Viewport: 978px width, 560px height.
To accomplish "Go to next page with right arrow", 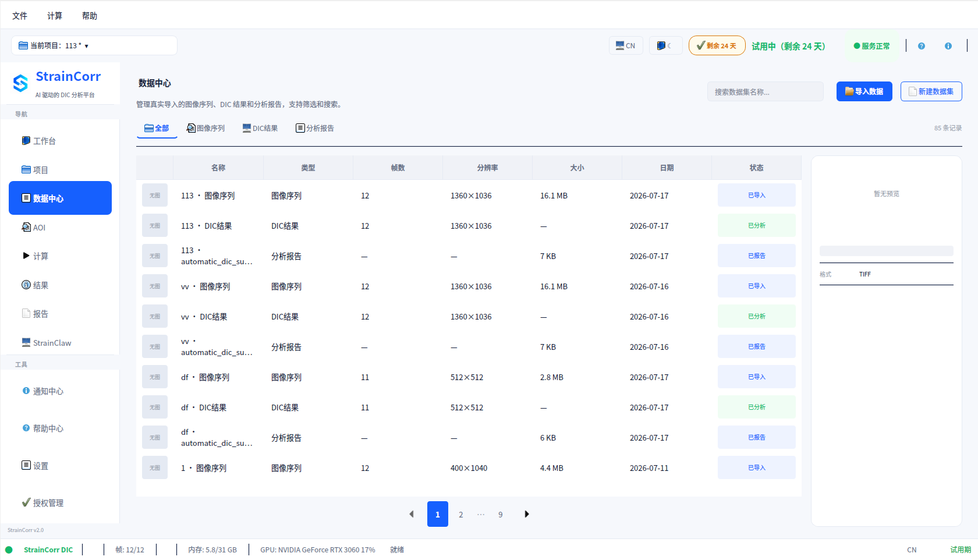I will pyautogui.click(x=527, y=514).
